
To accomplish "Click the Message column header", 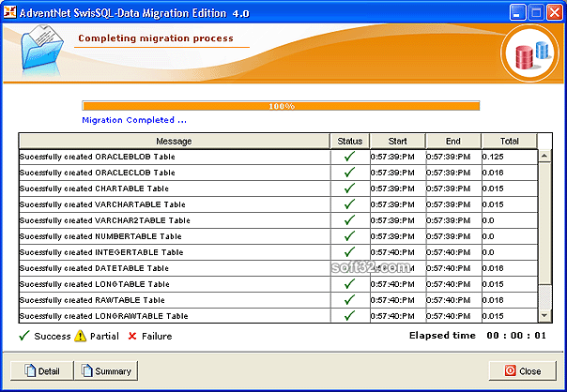I will tap(174, 141).
